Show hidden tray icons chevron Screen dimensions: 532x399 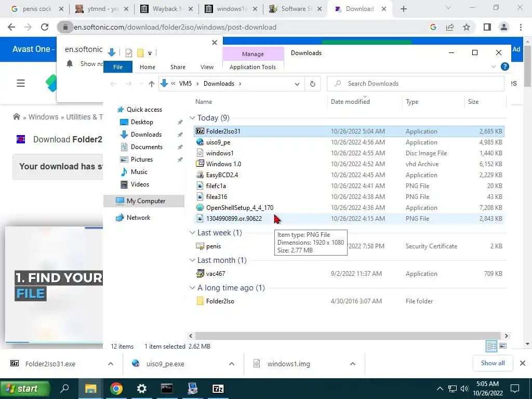point(440,389)
